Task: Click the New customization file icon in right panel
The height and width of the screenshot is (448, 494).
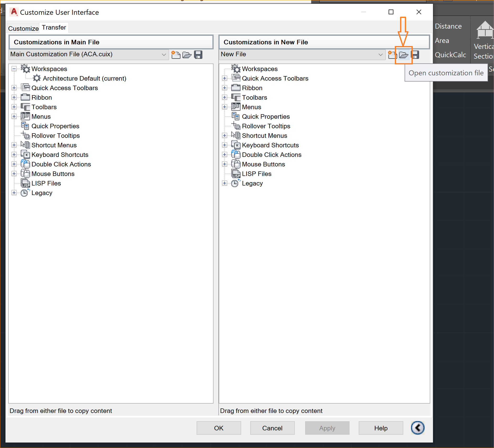Action: tap(390, 54)
